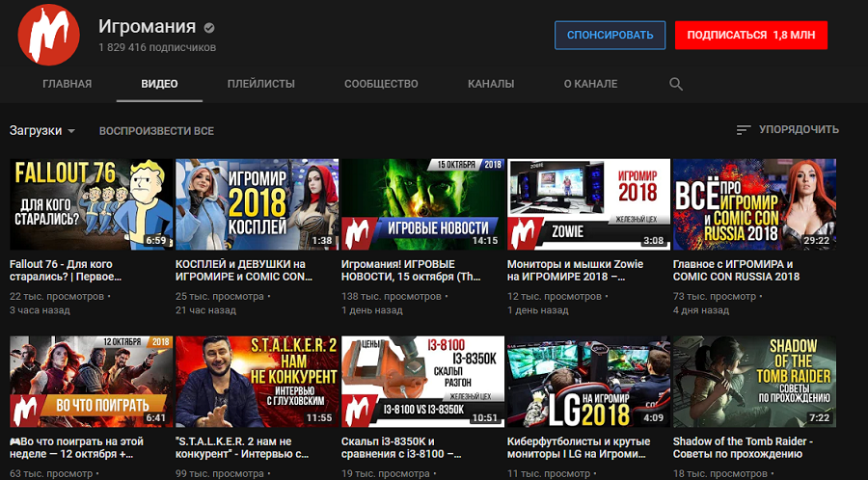Open the Всё про Игромир Comic Con thumbnail
The image size is (868, 480).
tap(754, 204)
